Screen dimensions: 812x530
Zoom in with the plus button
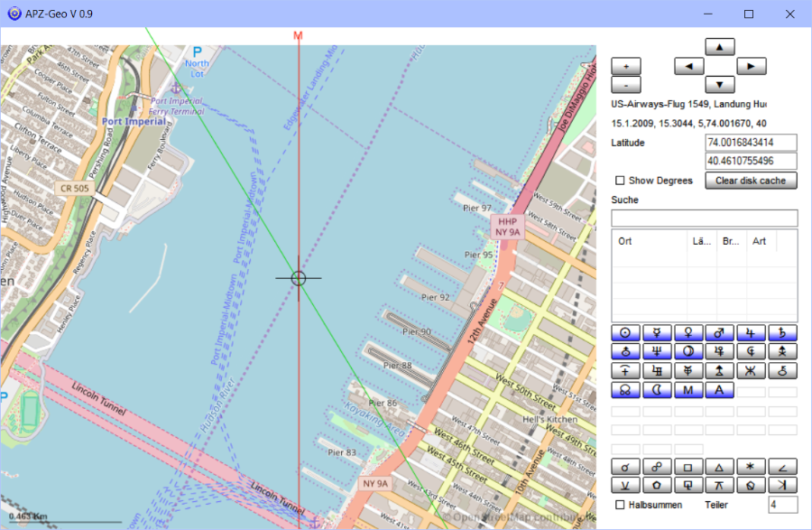tap(626, 66)
